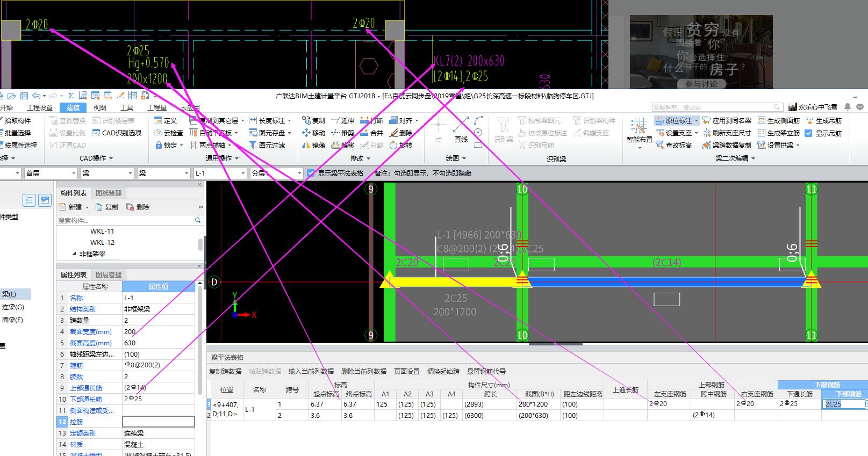
Task: Click the 拉筋 property value cell
Action: click(x=159, y=422)
